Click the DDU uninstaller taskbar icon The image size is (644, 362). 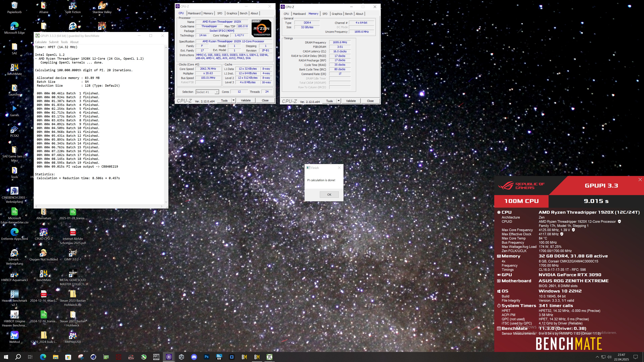click(x=156, y=357)
